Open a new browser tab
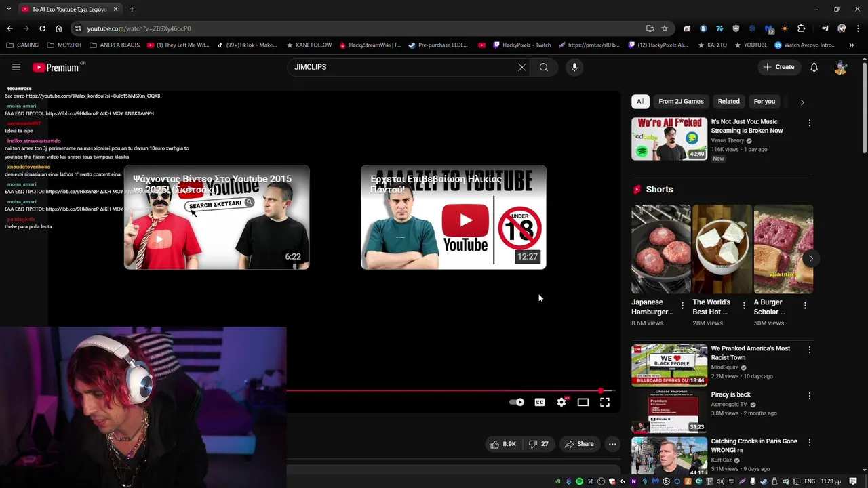The height and width of the screenshot is (488, 868). (x=132, y=9)
